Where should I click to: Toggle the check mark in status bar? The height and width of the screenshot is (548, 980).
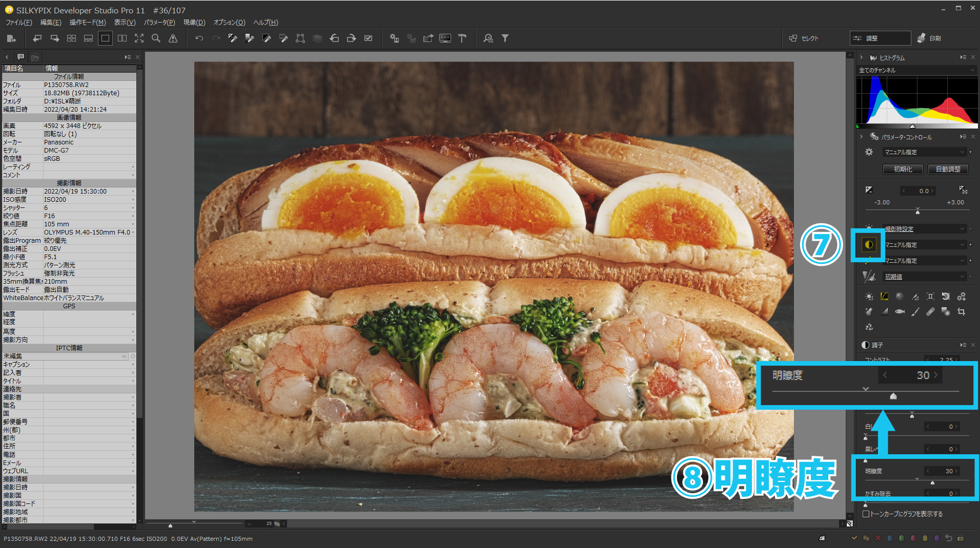(854, 538)
